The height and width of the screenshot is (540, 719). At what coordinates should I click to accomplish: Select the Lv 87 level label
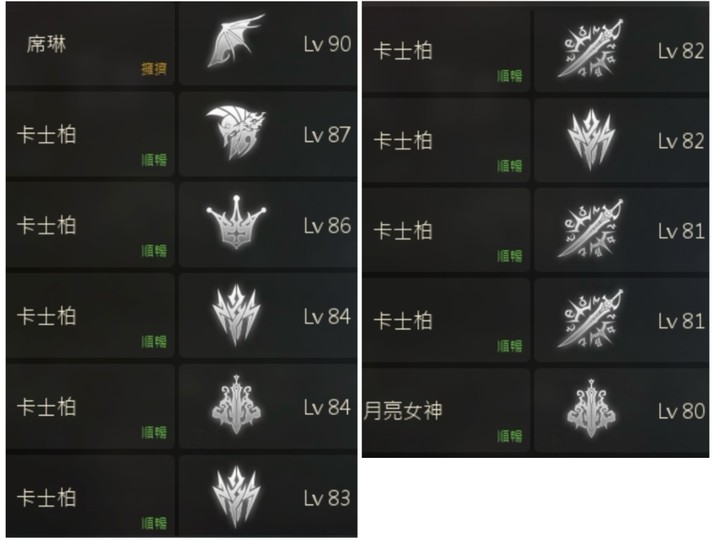coord(327,135)
